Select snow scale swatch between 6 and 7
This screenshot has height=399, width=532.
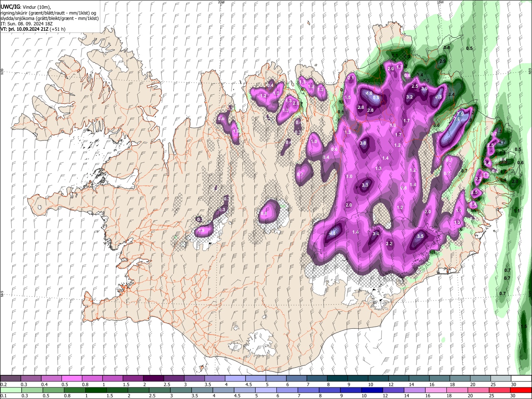point(296,379)
